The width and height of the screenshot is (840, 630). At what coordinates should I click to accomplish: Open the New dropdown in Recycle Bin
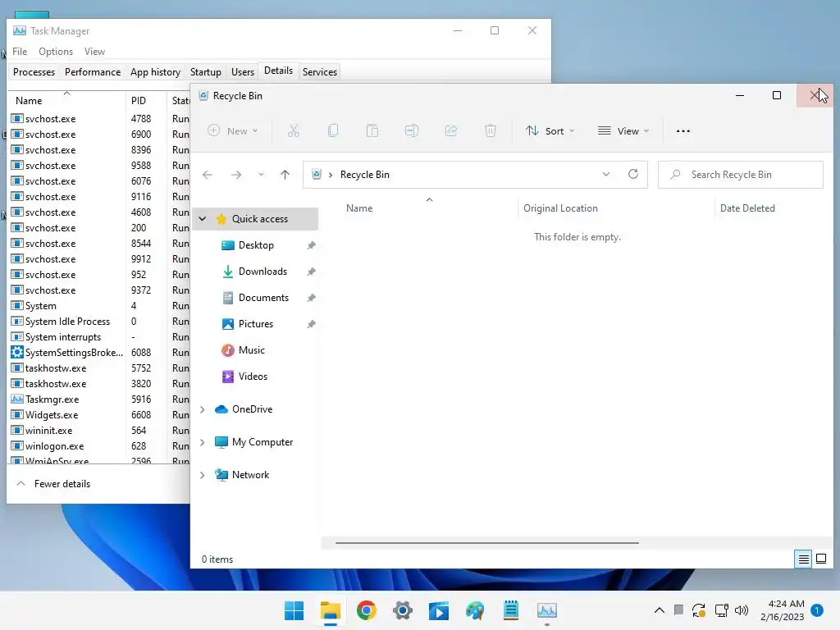tap(232, 130)
